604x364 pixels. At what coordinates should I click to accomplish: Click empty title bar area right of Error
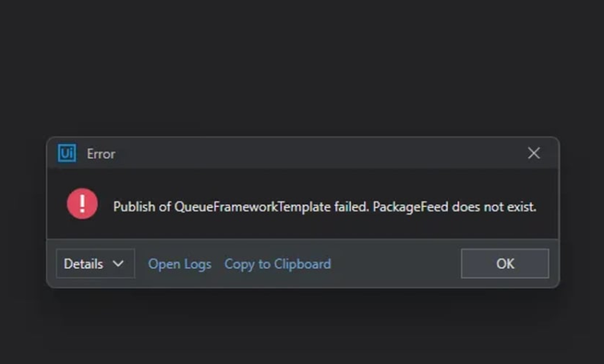coord(308,153)
